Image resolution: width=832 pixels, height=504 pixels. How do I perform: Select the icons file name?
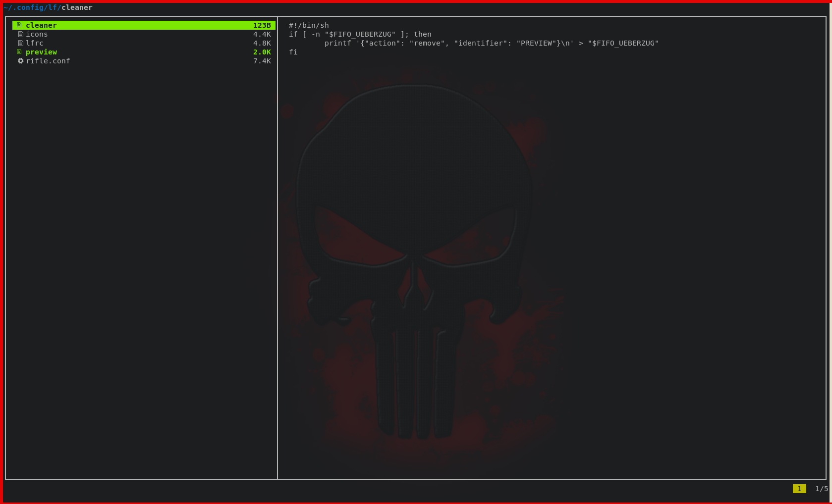(x=37, y=34)
